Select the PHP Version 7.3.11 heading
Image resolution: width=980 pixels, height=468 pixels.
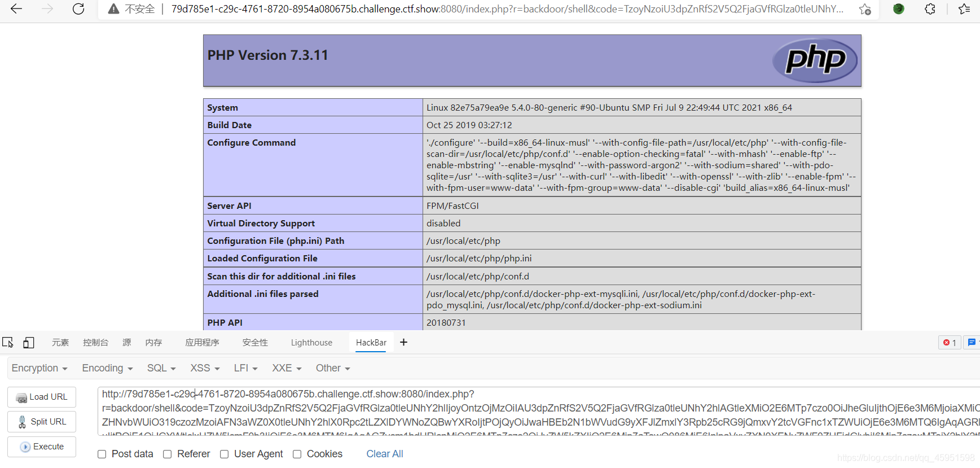pyautogui.click(x=267, y=55)
